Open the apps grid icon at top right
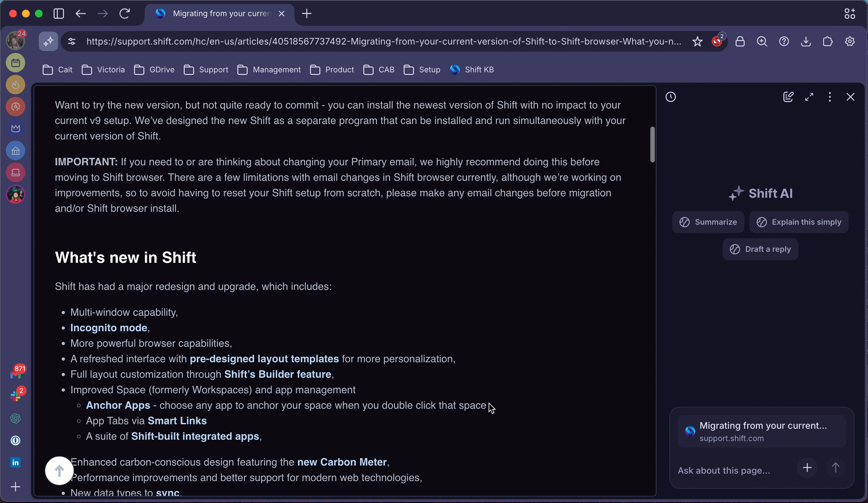The image size is (868, 503). pos(850,14)
